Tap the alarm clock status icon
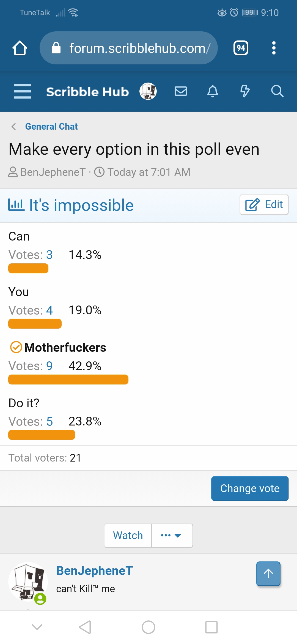The height and width of the screenshot is (644, 297). pos(233,12)
